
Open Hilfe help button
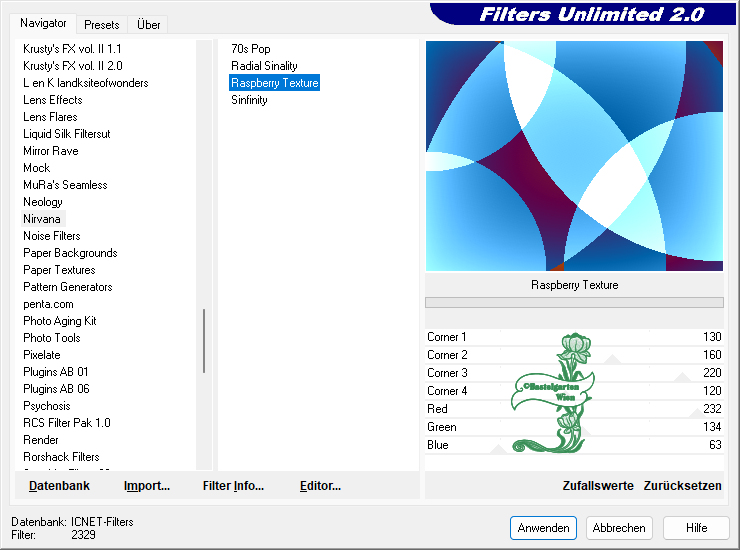coord(696,528)
